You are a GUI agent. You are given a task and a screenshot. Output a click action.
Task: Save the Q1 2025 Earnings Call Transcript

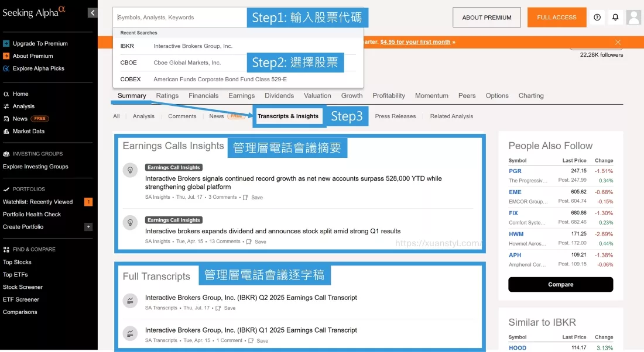pyautogui.click(x=258, y=341)
